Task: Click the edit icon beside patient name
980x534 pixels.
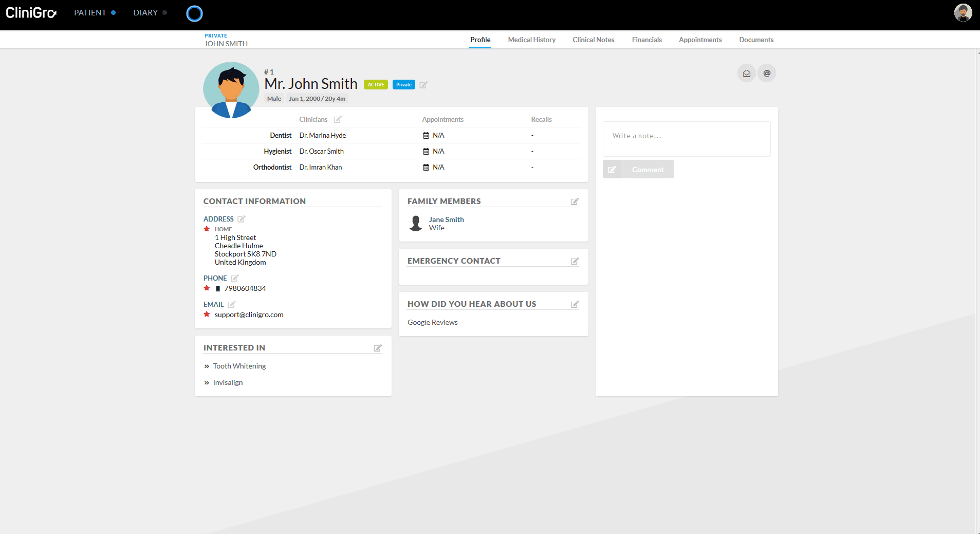Action: 423,85
